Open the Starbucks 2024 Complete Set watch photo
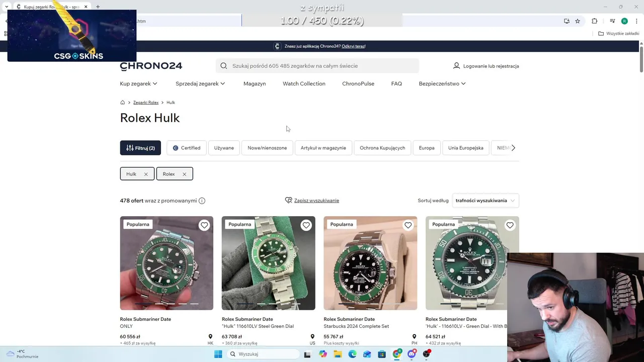This screenshot has height=362, width=644. pos(370,263)
